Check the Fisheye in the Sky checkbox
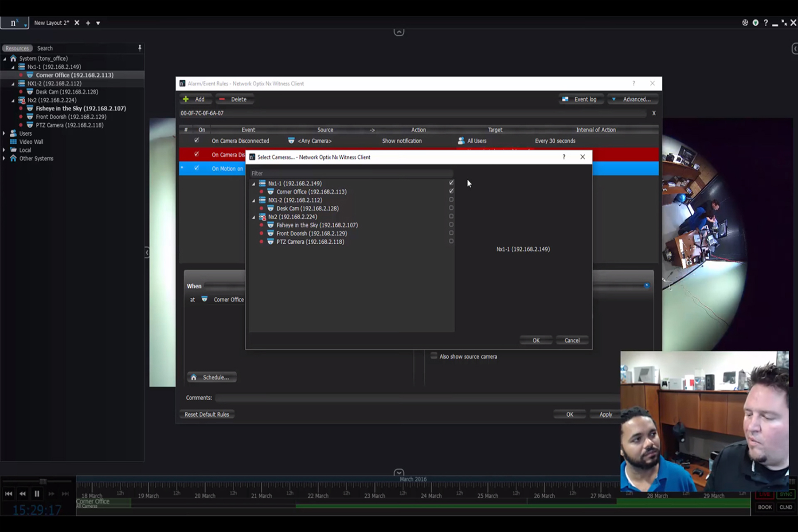This screenshot has height=532, width=798. click(x=451, y=224)
